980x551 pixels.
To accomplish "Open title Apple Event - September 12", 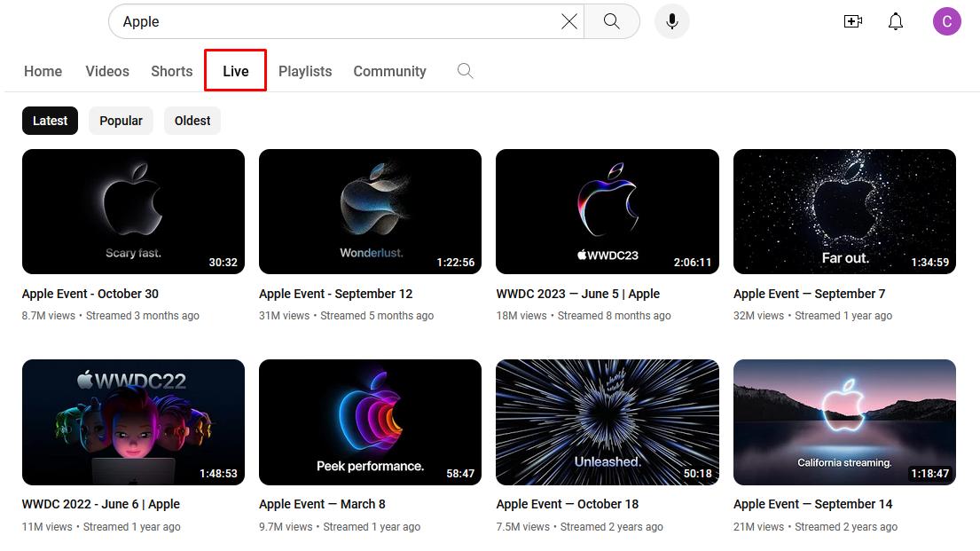I will pyautogui.click(x=335, y=294).
